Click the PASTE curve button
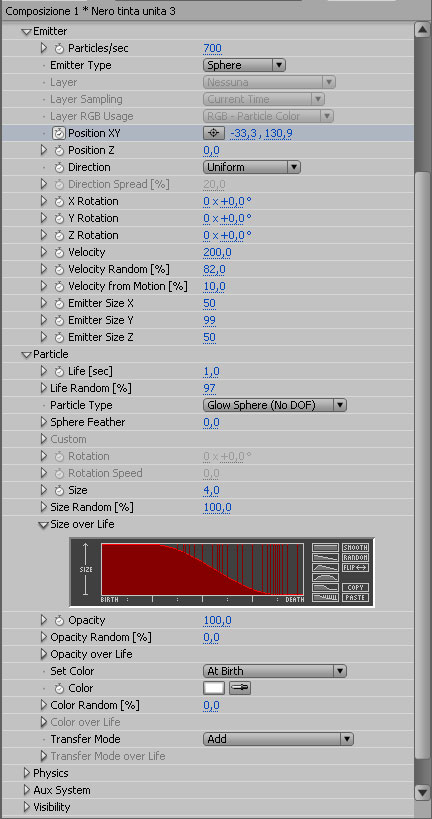The image size is (432, 819). tap(355, 598)
